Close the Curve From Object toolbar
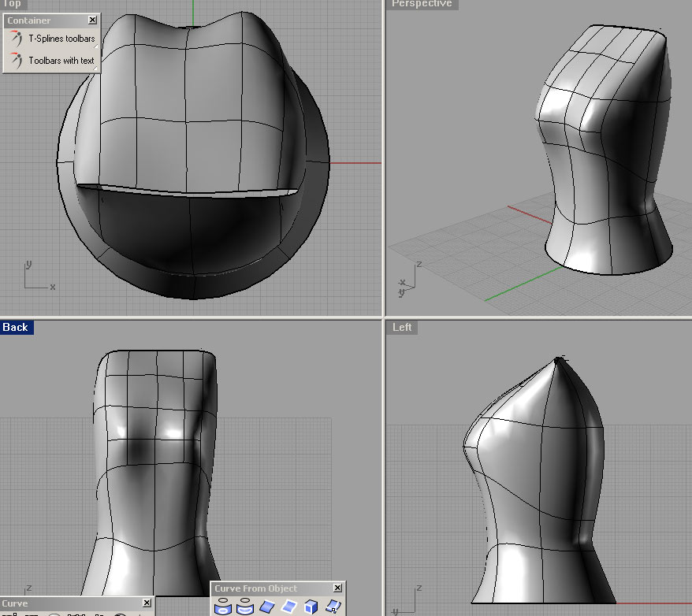Image resolution: width=692 pixels, height=616 pixels. pyautogui.click(x=337, y=588)
